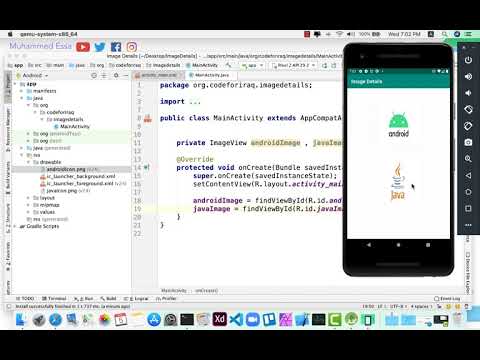Expand Gradle Scripts in the project tree
Image resolution: width=480 pixels, height=360 pixels.
[15, 226]
